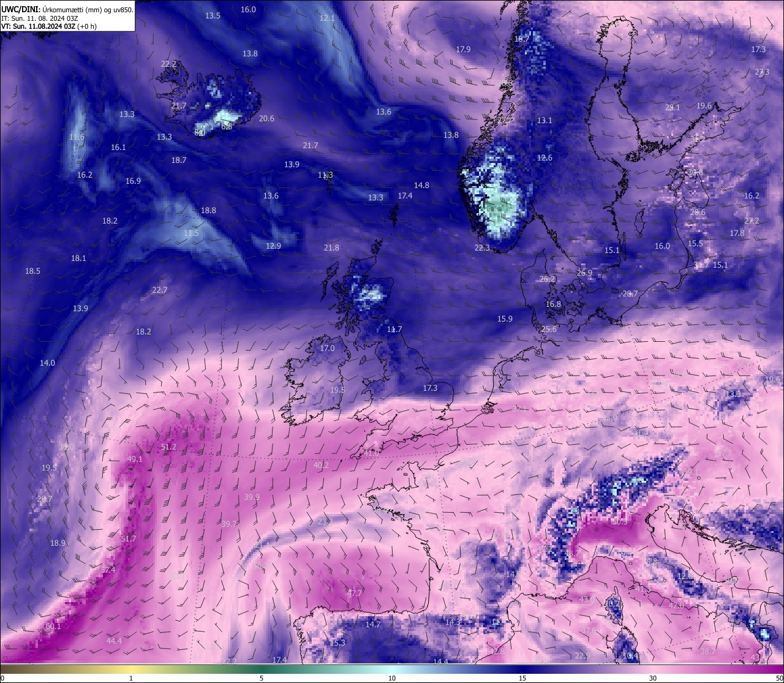
Task: Click the 25.6 value south of Denmark
Action: click(549, 330)
